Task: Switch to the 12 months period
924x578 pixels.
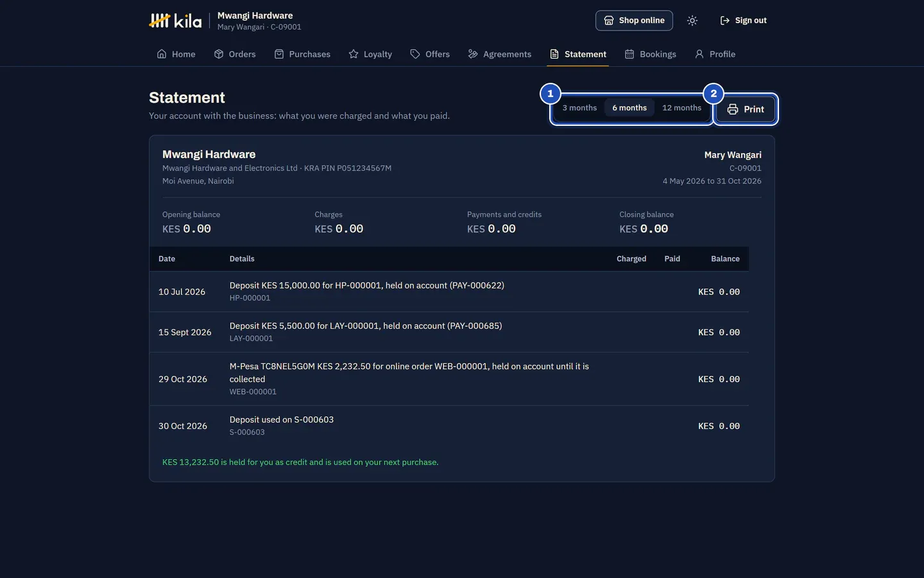Action: click(x=681, y=108)
